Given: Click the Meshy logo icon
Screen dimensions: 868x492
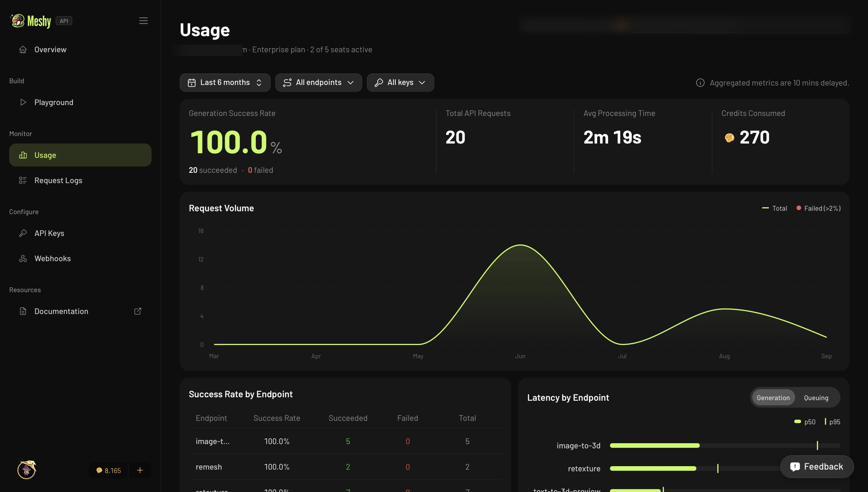Looking at the screenshot, I should point(18,21).
